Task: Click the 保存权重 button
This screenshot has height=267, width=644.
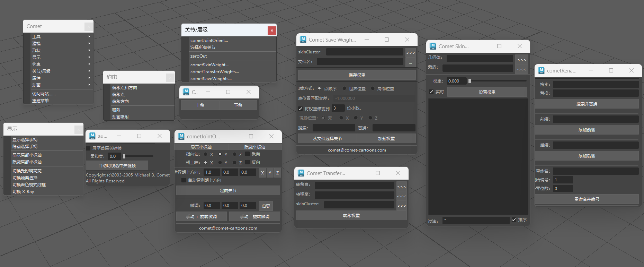Action: tap(357, 75)
